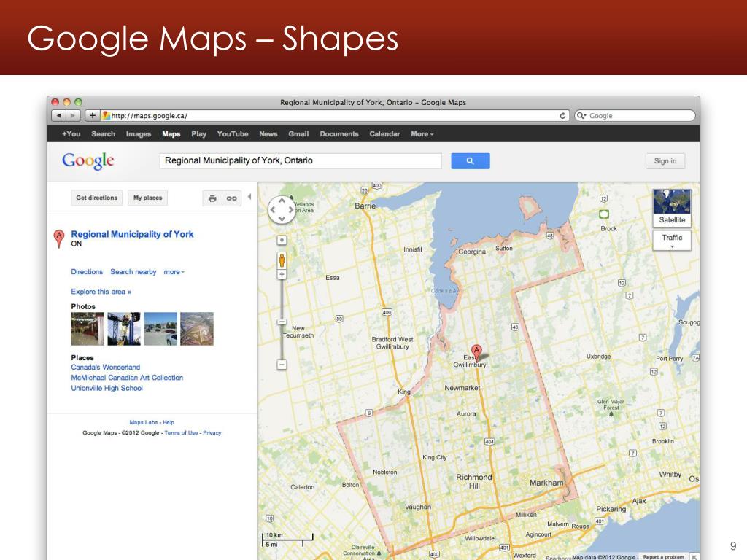Open the Privacy link
The image size is (747, 560).
coord(212,433)
